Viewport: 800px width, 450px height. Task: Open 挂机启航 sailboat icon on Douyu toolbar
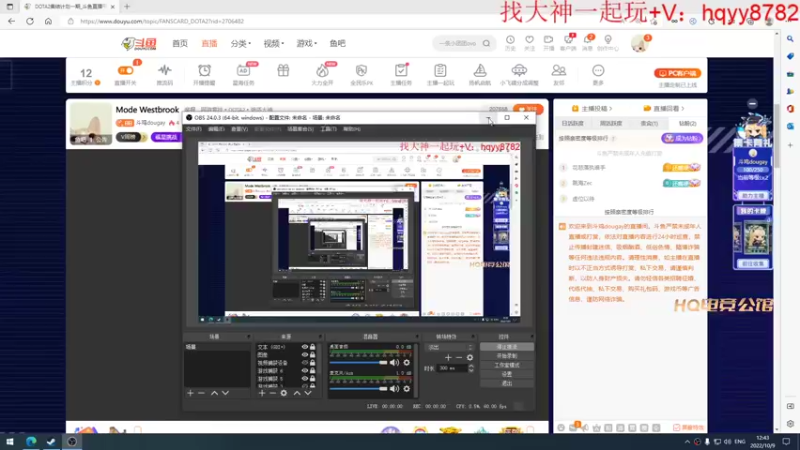click(x=480, y=70)
